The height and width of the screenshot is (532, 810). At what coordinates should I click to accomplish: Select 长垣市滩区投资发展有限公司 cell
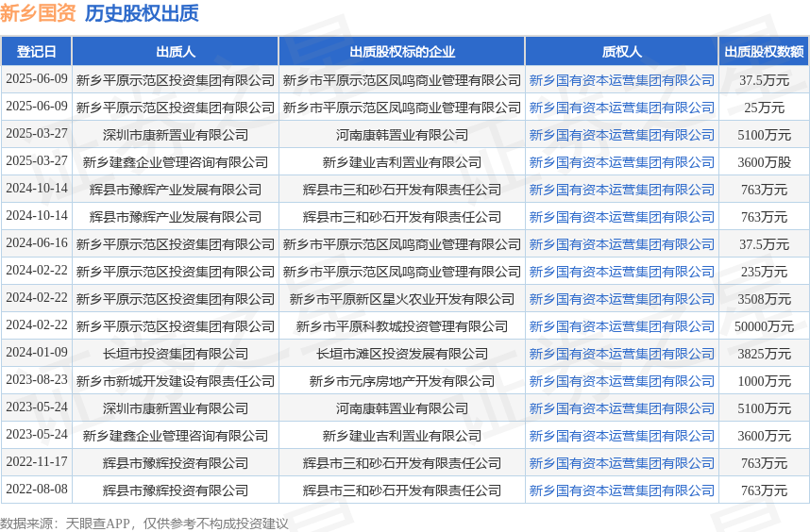coord(402,354)
